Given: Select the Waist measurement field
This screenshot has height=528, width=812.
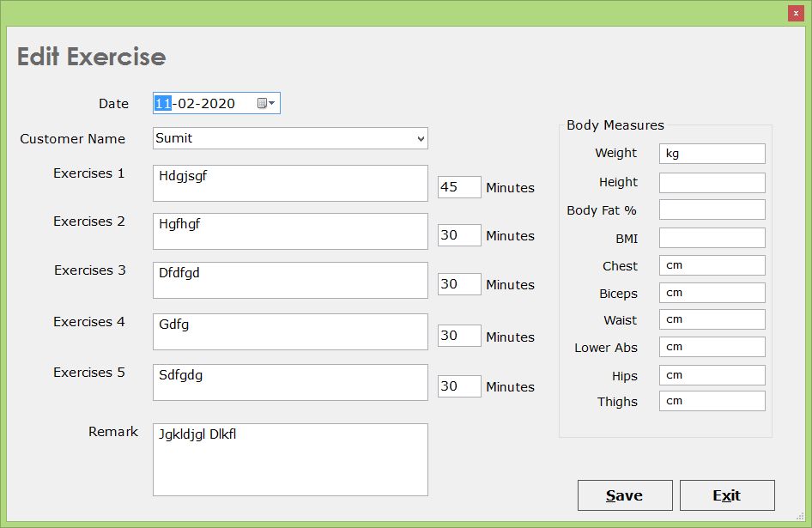Looking at the screenshot, I should click(x=712, y=319).
